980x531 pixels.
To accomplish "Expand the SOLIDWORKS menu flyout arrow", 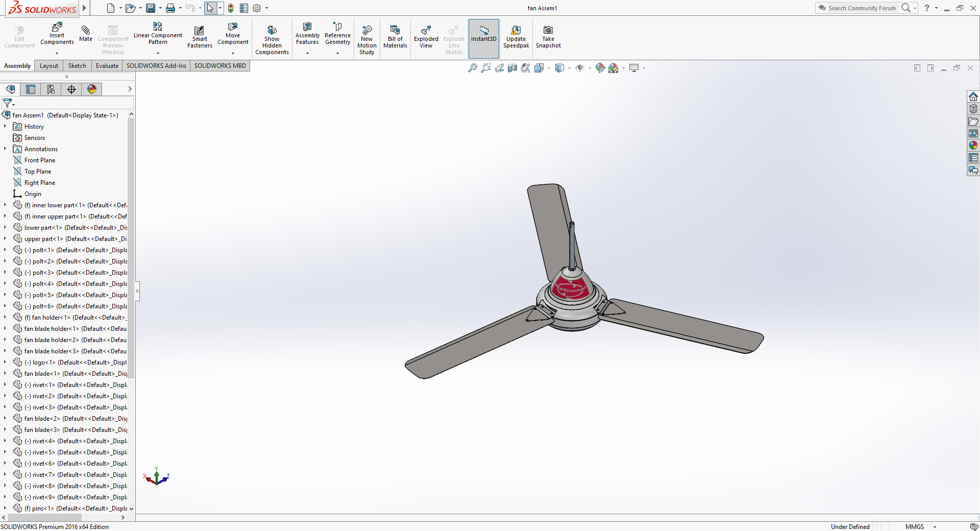I will [85, 8].
